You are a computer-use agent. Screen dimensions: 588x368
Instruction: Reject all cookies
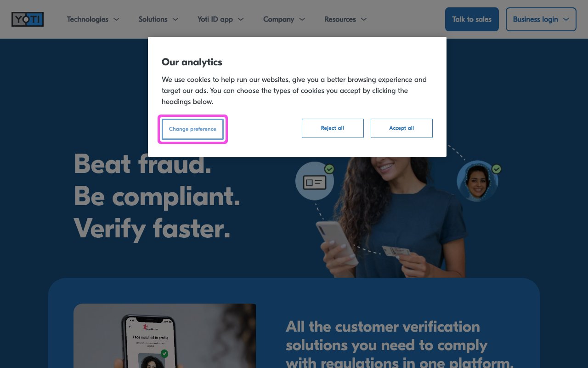[x=333, y=128]
